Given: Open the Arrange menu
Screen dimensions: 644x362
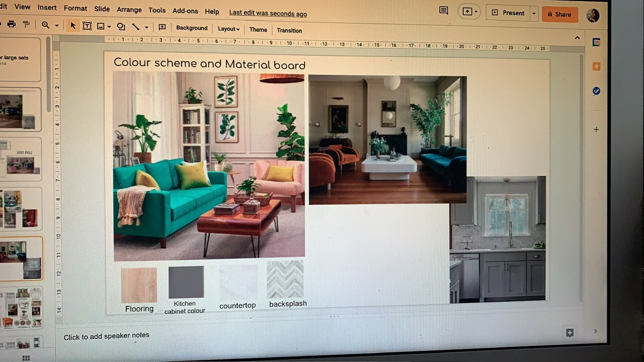Looking at the screenshot, I should [x=129, y=10].
